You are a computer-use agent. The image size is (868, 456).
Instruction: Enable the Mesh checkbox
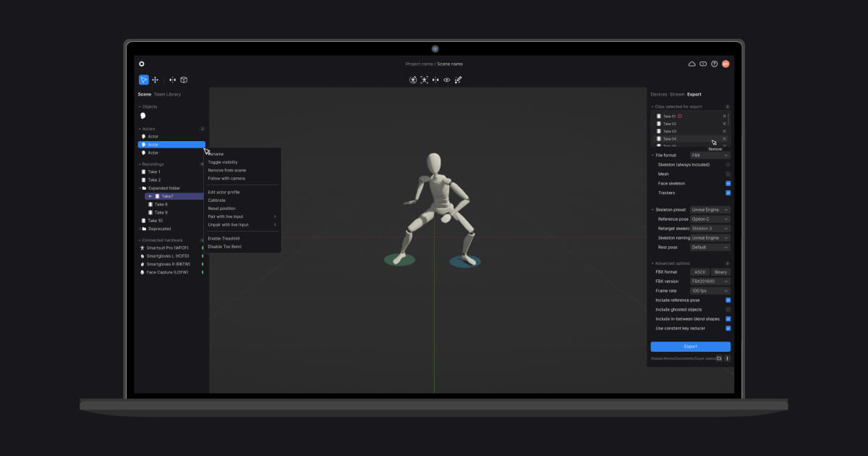[728, 174]
